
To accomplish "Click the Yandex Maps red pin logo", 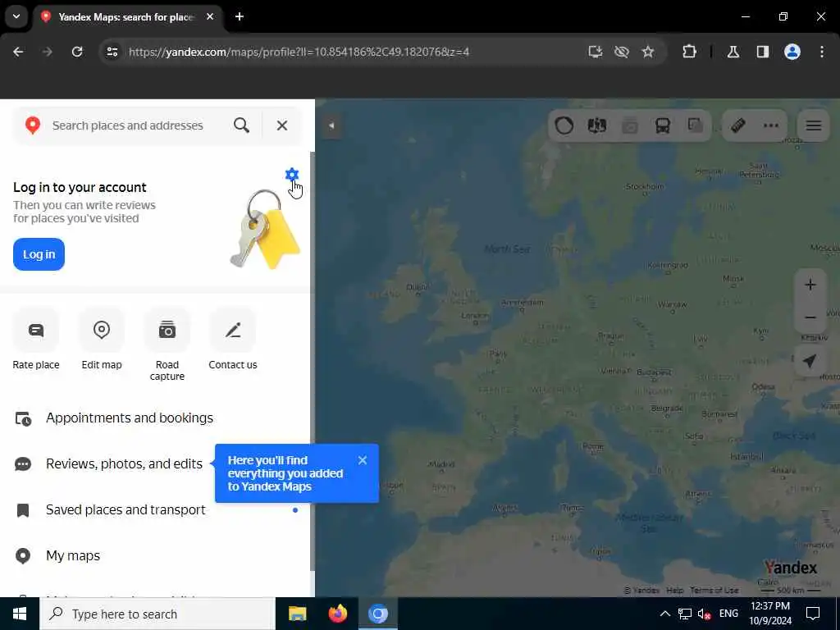I will click(x=33, y=126).
